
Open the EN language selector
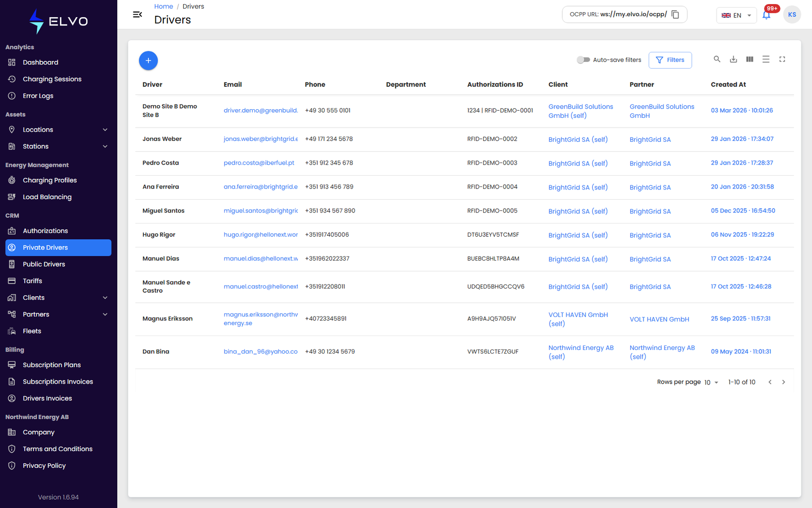(736, 15)
